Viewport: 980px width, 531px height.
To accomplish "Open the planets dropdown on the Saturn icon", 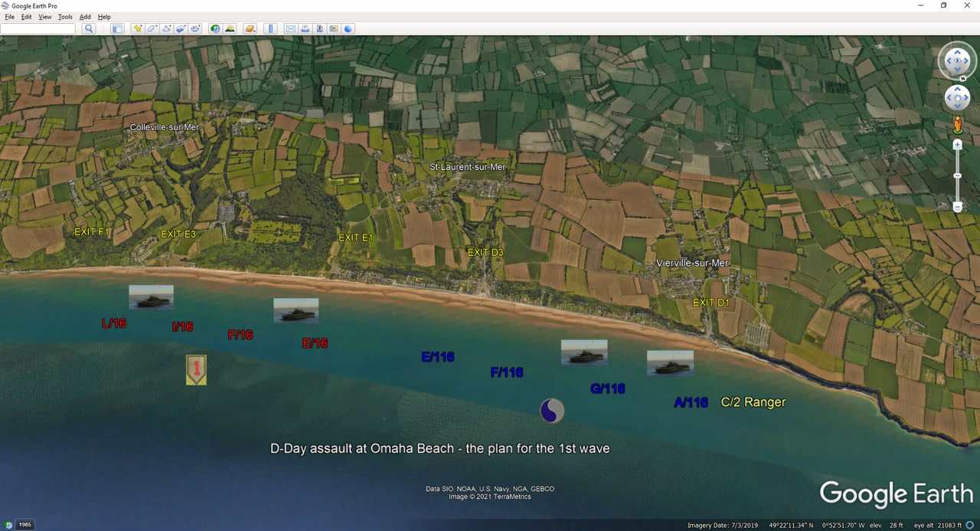I will [249, 28].
